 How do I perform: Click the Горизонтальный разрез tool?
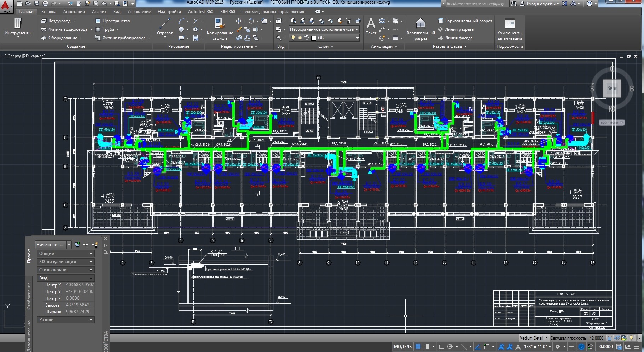(465, 21)
